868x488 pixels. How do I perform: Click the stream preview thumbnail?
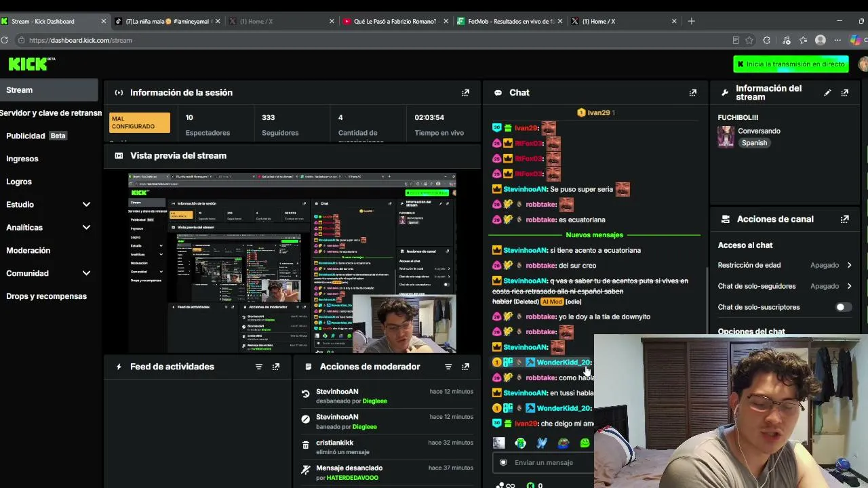(292, 263)
